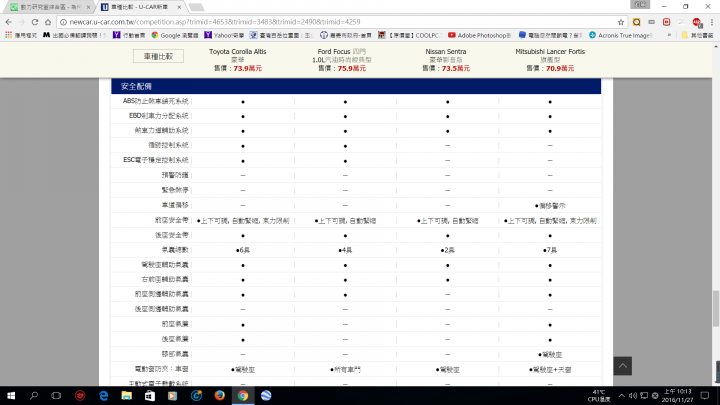Image resolution: width=720 pixels, height=405 pixels.
Task: Click the 70.9萬元 price of Lancer Fortis
Action: (x=560, y=68)
